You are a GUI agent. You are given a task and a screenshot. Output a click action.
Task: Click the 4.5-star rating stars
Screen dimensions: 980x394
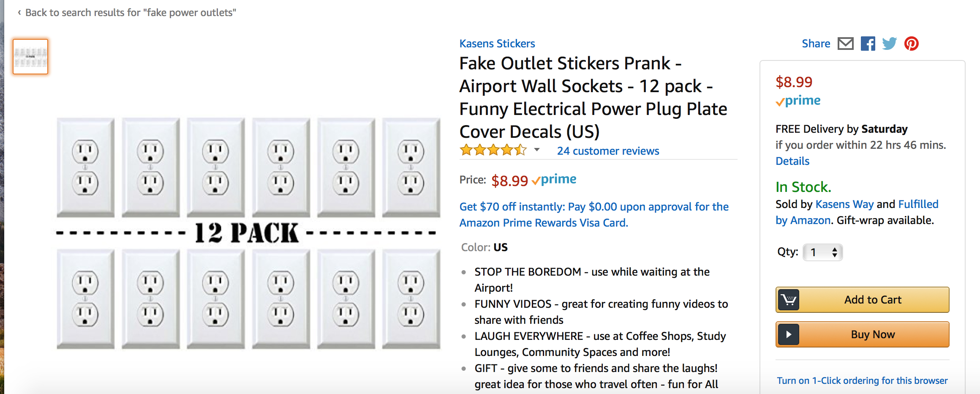(492, 150)
